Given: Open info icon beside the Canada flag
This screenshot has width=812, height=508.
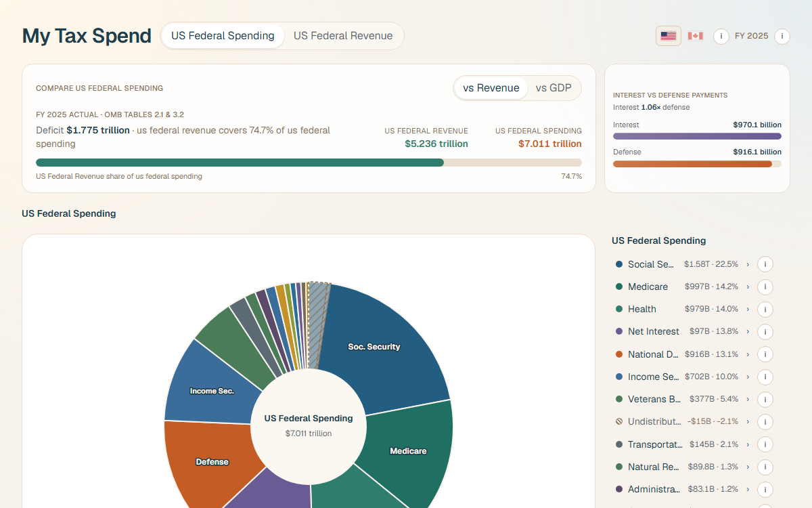Looking at the screenshot, I should 721,36.
